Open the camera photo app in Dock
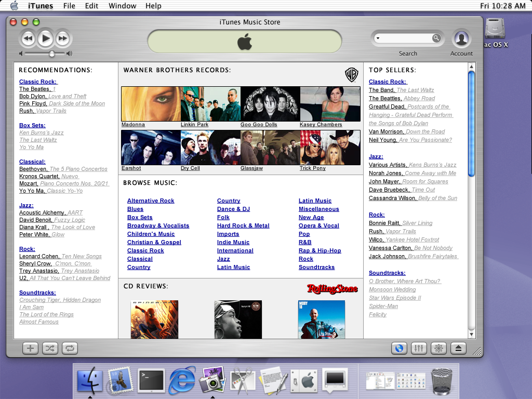Viewport: 532px width, 399px height. 212,380
